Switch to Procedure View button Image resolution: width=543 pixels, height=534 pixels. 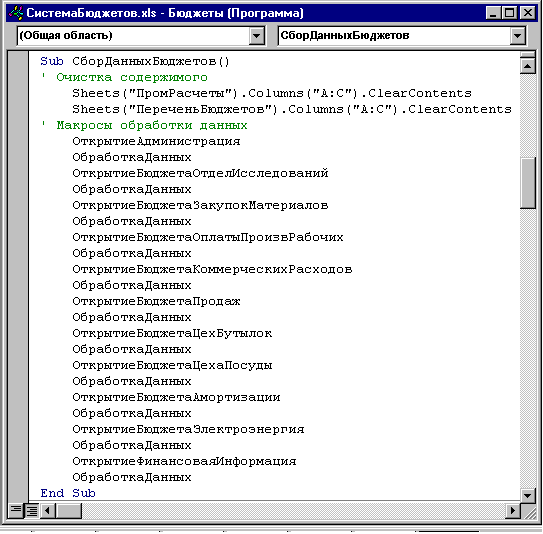pyautogui.click(x=16, y=510)
